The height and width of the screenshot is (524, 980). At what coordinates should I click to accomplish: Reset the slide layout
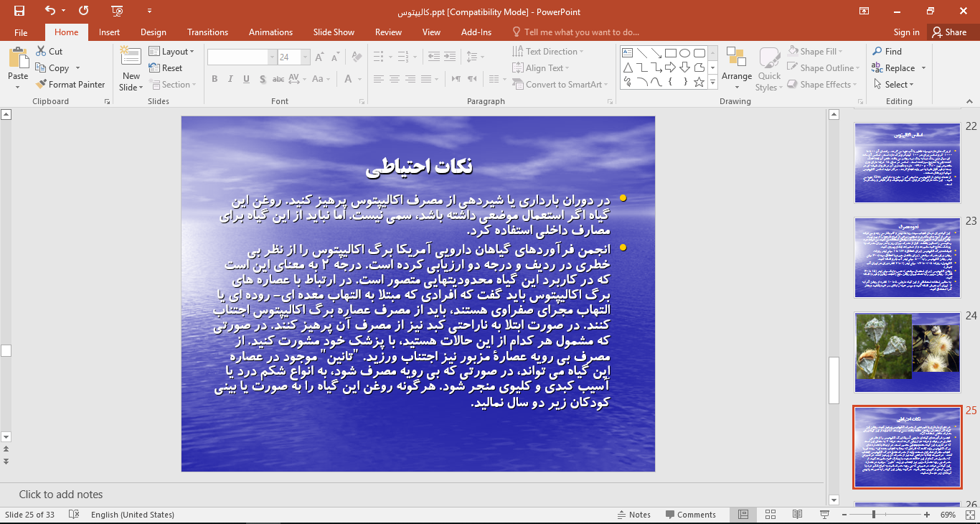point(166,68)
